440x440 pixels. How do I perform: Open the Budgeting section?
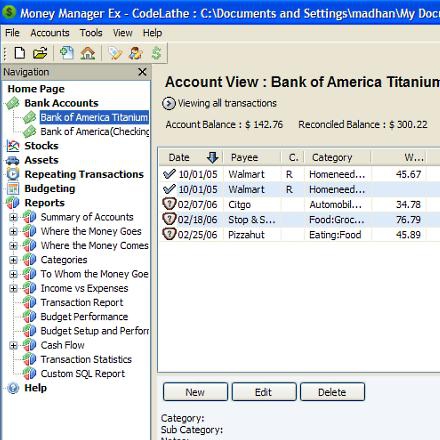click(50, 189)
